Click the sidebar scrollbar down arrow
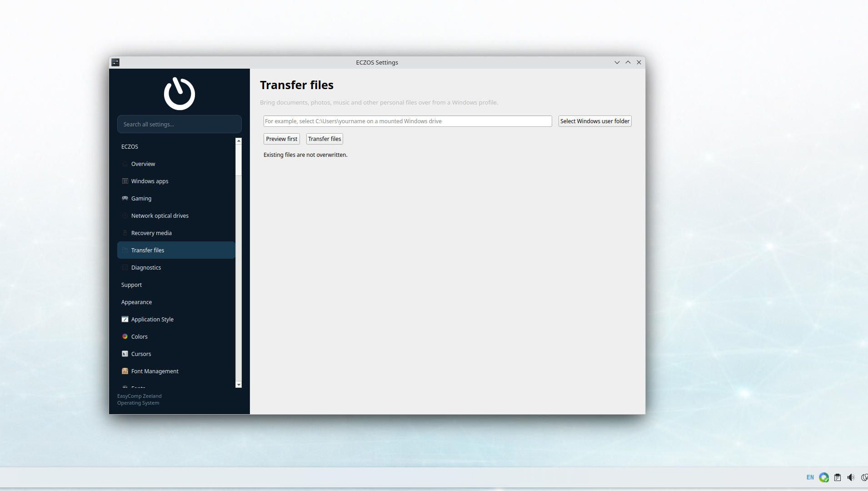 [239, 385]
